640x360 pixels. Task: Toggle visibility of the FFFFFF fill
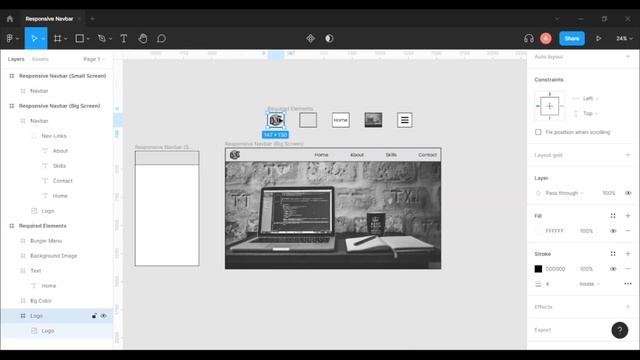(613, 231)
